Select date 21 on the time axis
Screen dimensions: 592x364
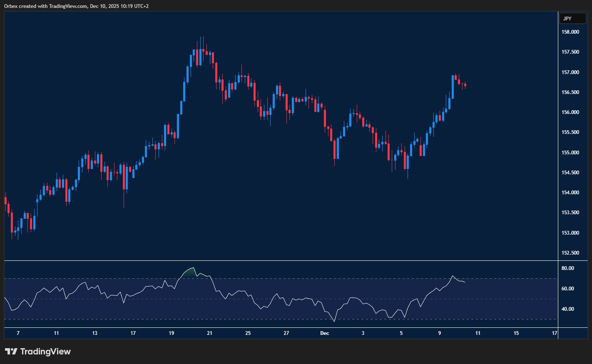209,333
